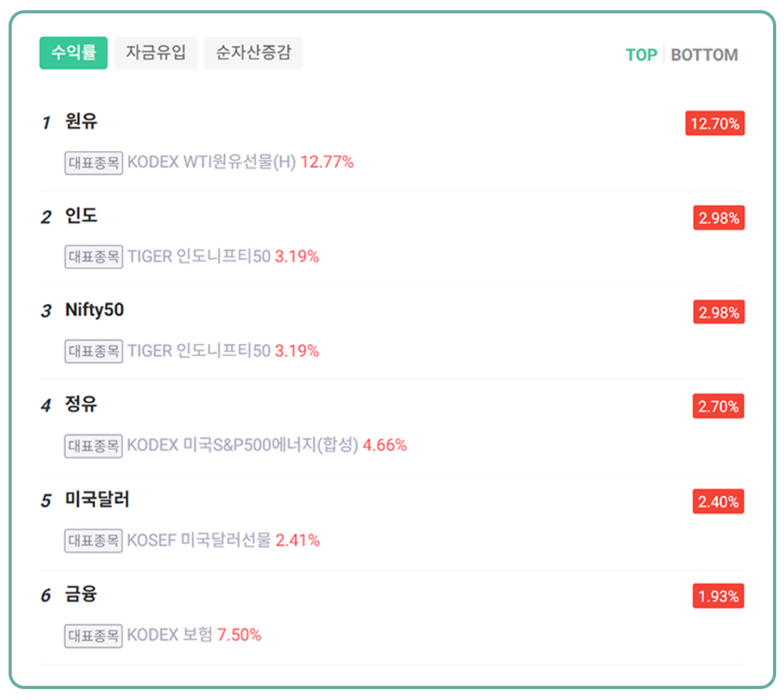
Task: Open the 원유 theme entry
Action: (82, 122)
